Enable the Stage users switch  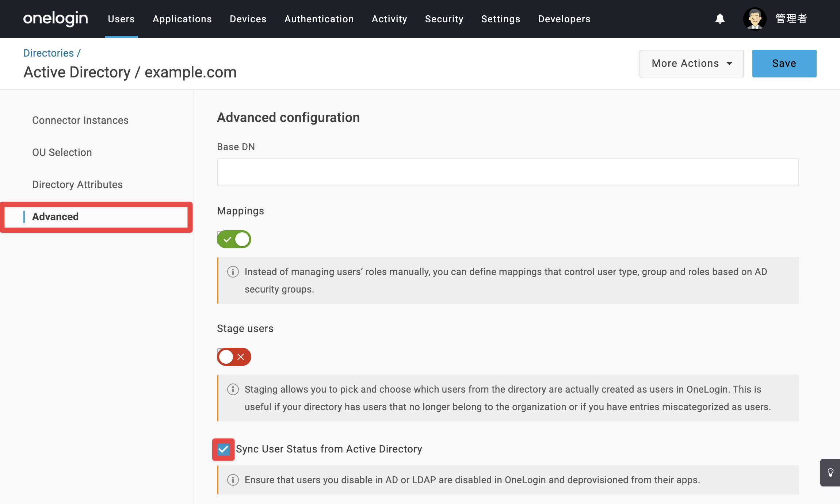pos(234,357)
